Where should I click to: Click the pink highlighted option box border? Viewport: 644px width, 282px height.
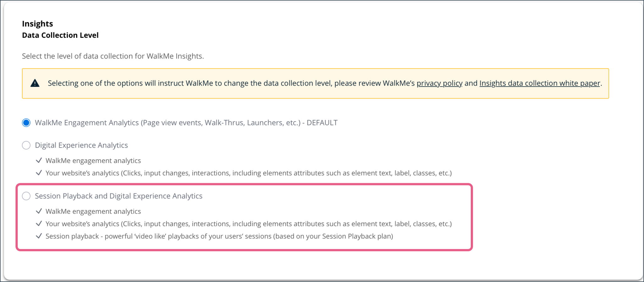click(x=245, y=185)
